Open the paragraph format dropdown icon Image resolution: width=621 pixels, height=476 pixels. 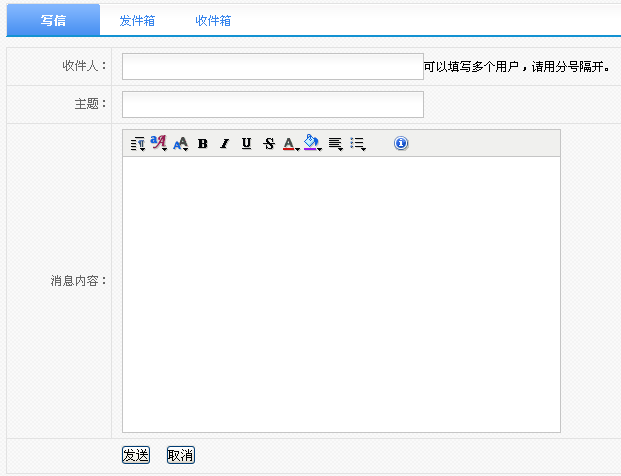click(x=137, y=144)
